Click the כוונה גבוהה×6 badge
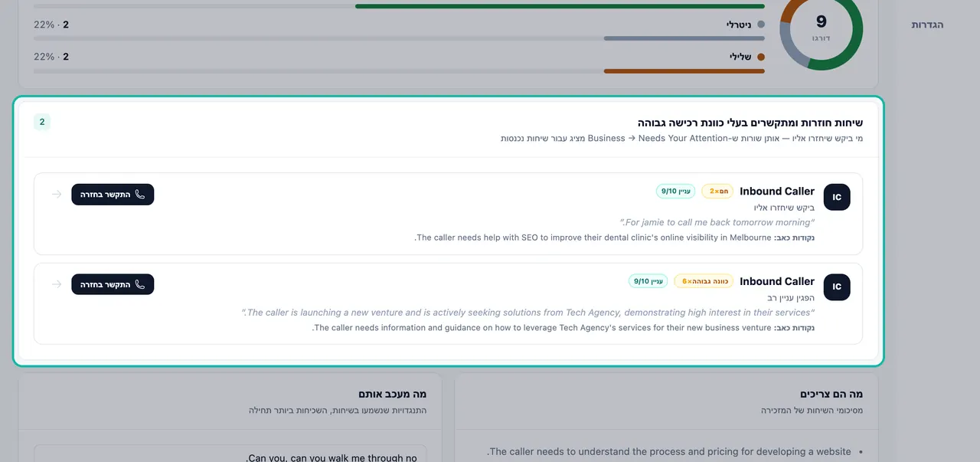 (704, 281)
